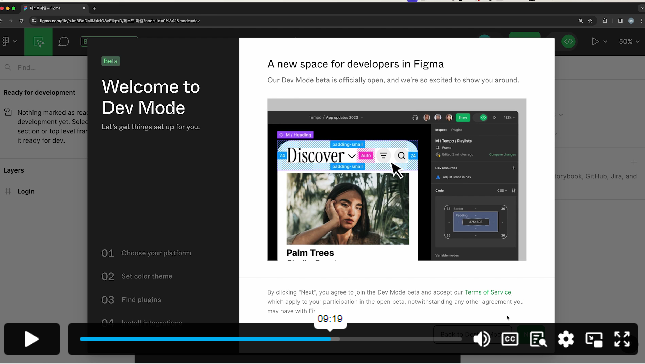Click the Welcome to Dev Mode title

coord(151,97)
